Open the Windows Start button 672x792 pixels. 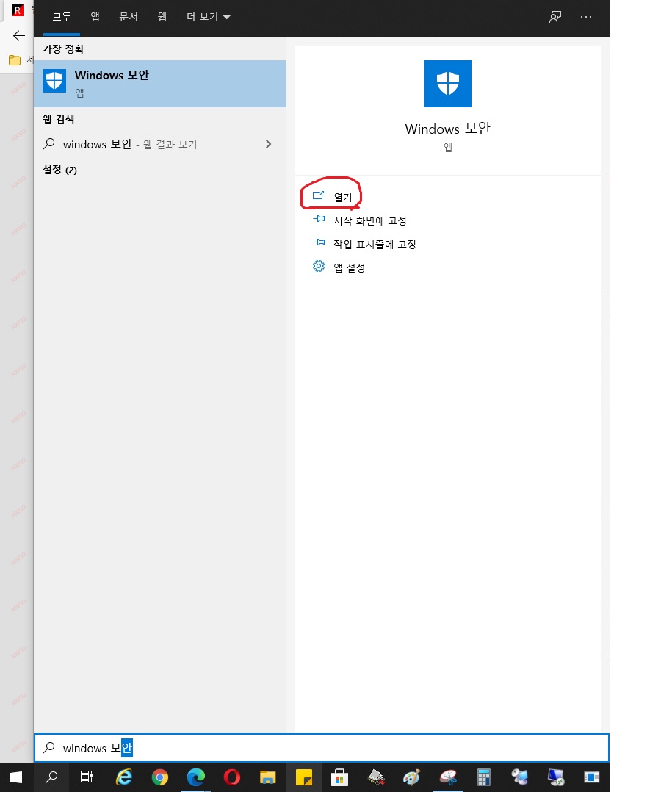16,777
